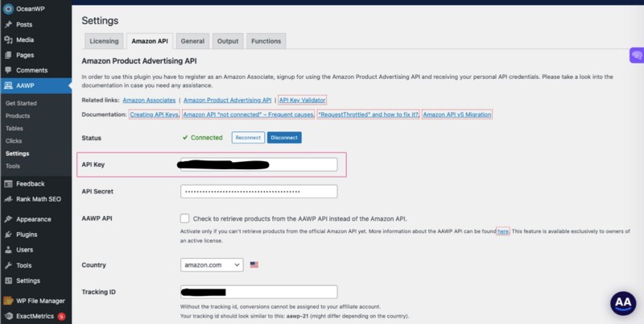Select AAWP Settings submenu item
This screenshot has width=644, height=324.
(x=17, y=153)
